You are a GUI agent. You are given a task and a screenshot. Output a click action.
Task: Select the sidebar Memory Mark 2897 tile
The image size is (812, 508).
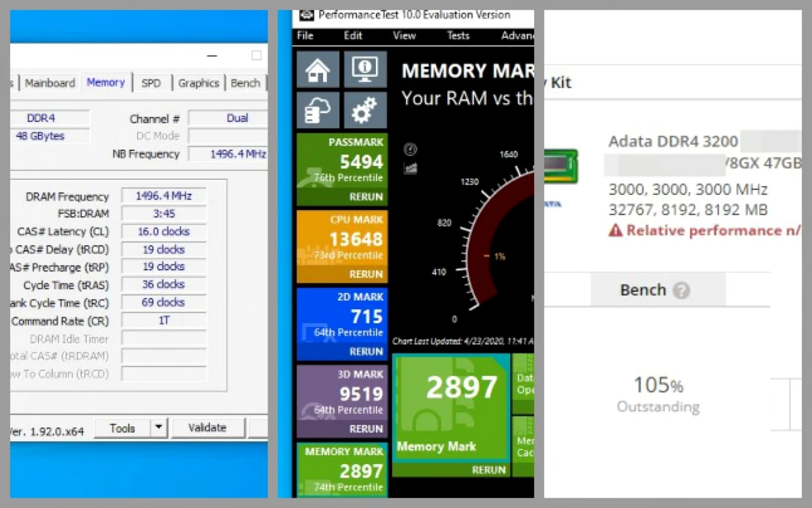pos(342,469)
